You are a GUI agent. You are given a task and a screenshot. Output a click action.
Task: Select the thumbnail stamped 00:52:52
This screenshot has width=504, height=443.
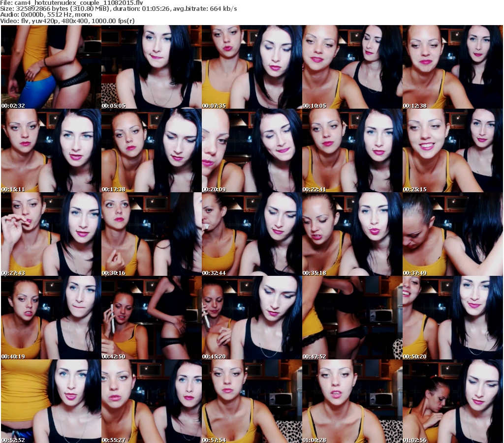[51, 401]
